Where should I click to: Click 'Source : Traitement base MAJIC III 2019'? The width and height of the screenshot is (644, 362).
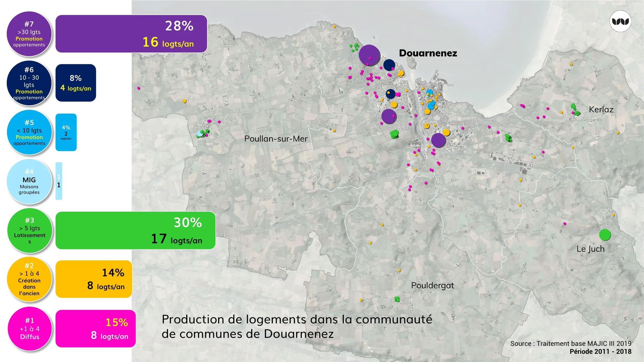coord(571,343)
